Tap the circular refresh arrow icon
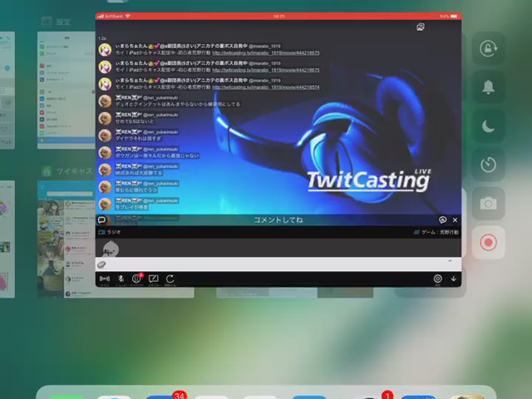Viewport: 532px width, 399px height. [x=170, y=279]
